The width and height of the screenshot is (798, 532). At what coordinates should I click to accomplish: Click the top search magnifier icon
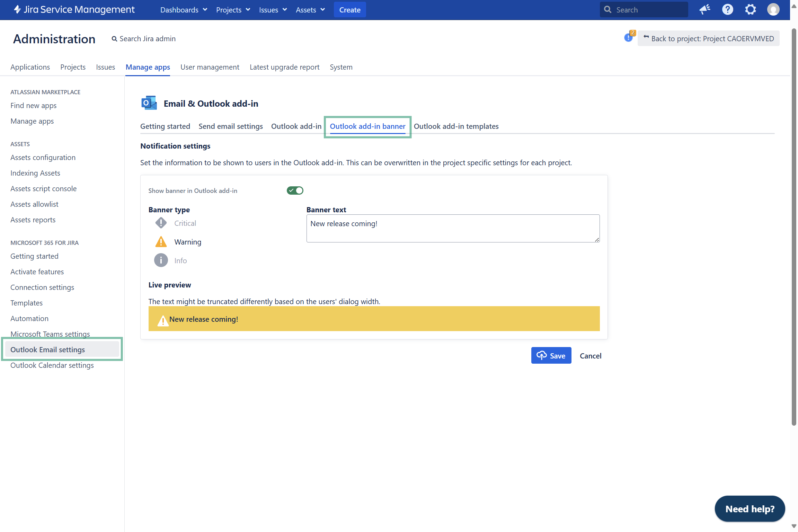coord(608,9)
